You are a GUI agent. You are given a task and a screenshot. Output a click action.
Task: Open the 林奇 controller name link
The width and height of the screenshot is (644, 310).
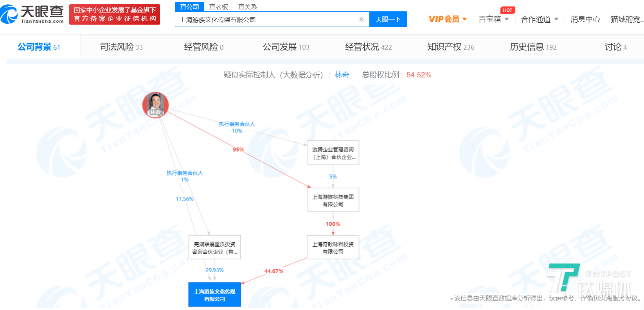[x=342, y=75]
